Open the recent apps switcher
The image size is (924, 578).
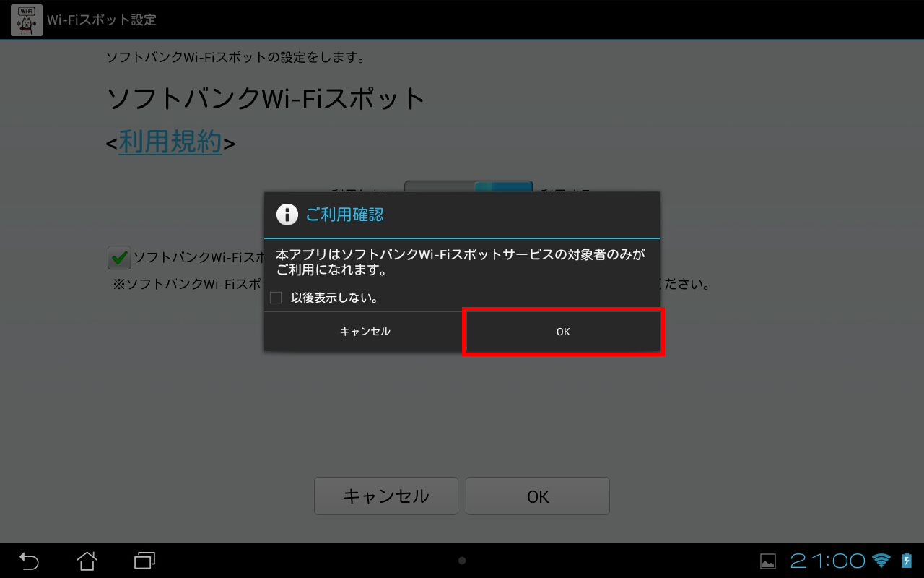[145, 561]
